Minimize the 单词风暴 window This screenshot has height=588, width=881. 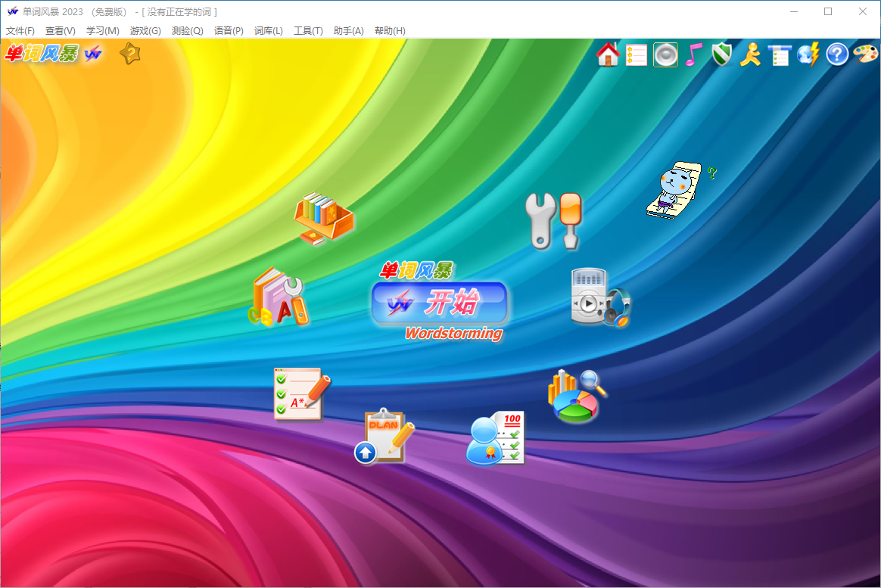click(x=794, y=11)
